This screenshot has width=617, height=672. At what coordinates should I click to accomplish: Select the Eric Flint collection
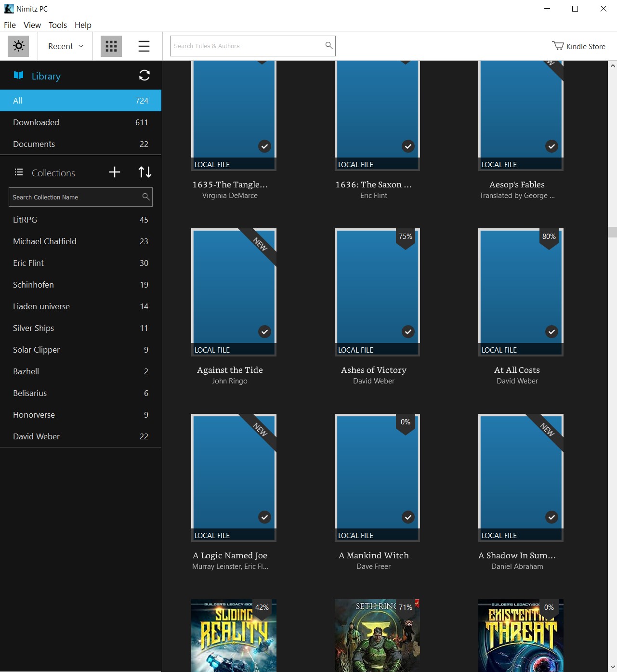(28, 263)
